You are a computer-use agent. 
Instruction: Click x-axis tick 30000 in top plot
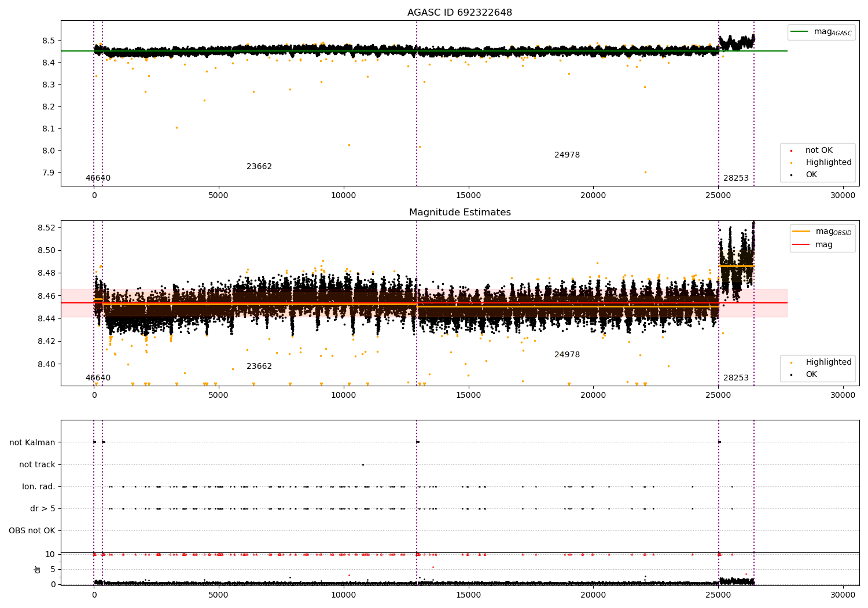(x=843, y=196)
